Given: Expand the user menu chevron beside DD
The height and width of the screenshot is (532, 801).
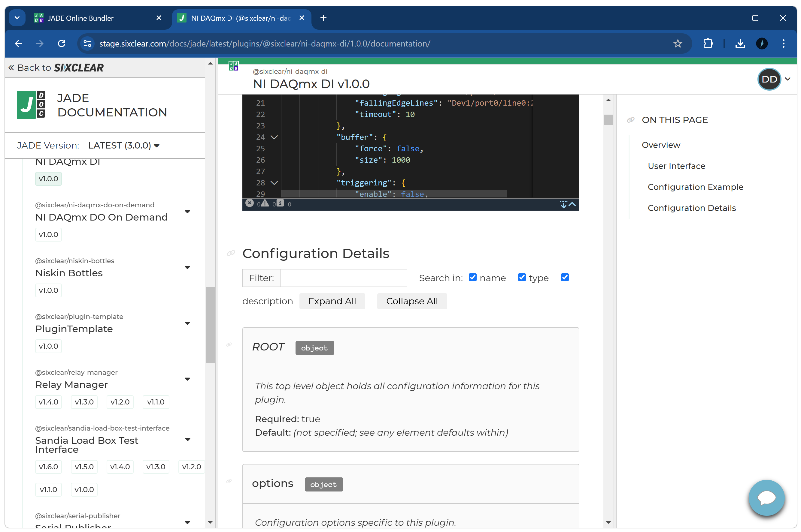Looking at the screenshot, I should click(x=788, y=79).
